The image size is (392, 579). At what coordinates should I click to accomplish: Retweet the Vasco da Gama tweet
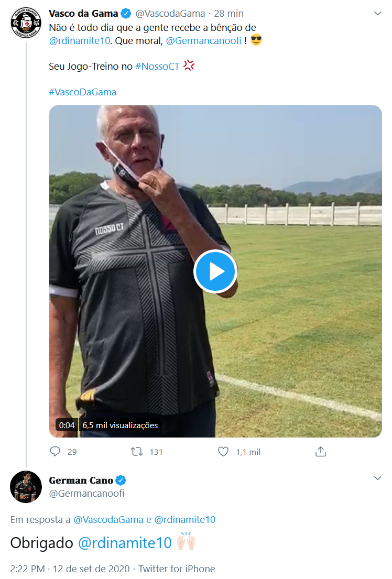pos(137,452)
